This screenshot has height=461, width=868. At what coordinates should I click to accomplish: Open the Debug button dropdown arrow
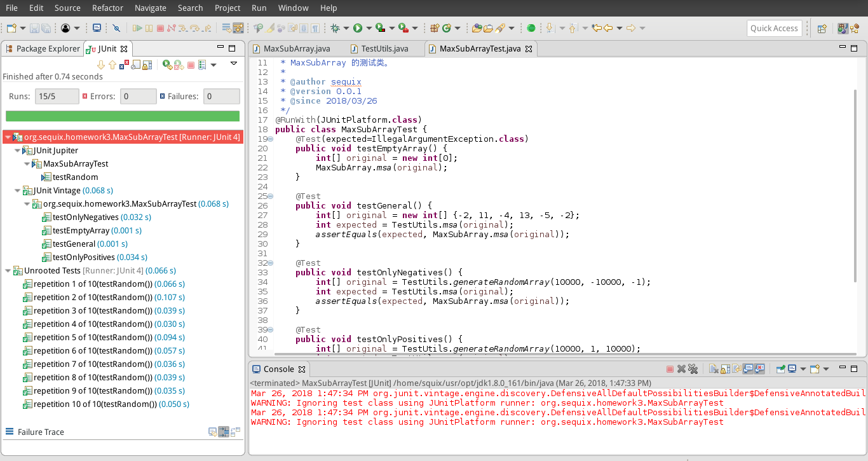346,28
